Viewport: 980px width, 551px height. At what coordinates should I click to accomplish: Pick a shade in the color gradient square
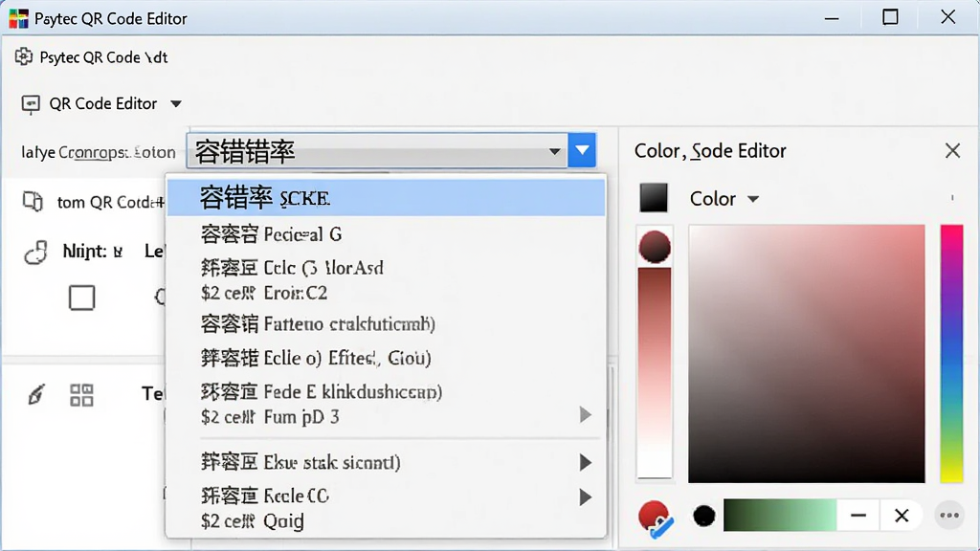coord(807,354)
